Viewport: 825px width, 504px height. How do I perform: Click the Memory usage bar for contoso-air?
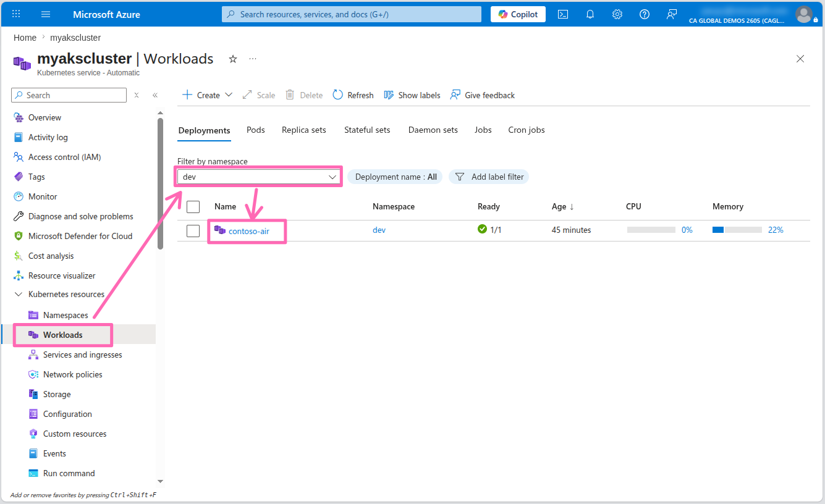point(737,230)
